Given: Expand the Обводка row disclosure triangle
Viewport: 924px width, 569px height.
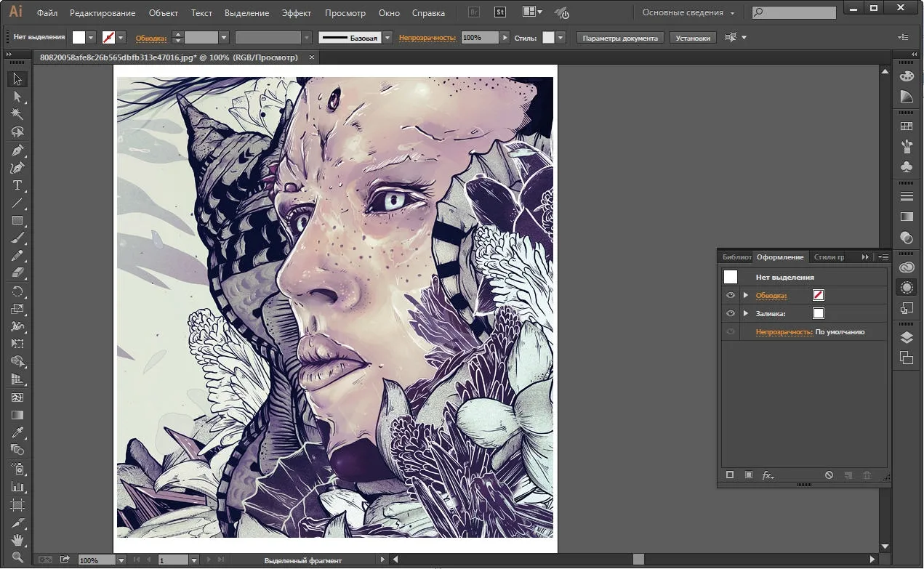Looking at the screenshot, I should [x=746, y=295].
